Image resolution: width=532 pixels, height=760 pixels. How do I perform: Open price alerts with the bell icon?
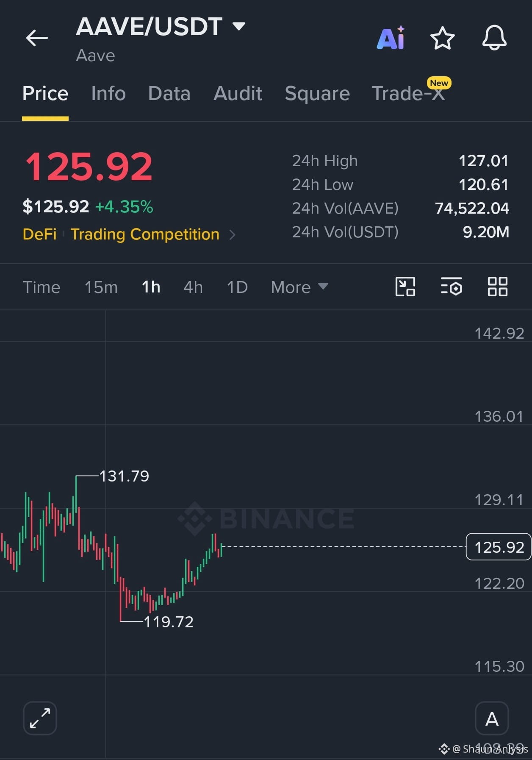point(494,38)
